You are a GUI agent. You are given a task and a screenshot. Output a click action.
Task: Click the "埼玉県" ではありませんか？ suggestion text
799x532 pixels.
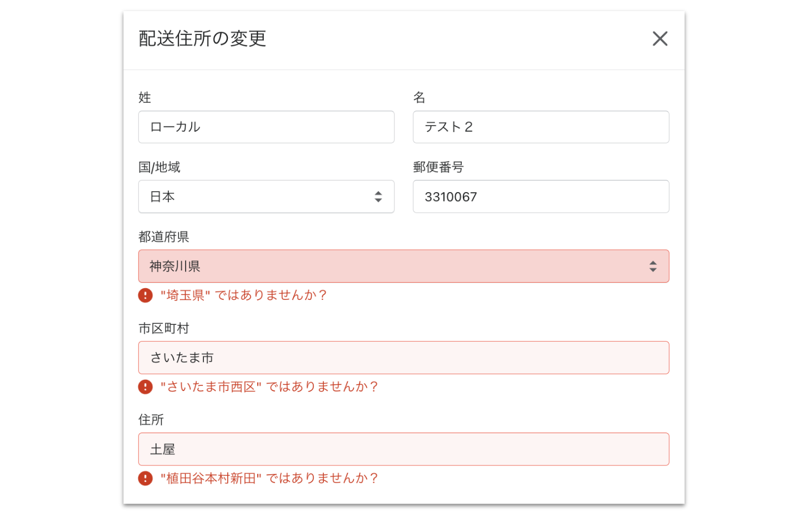(x=243, y=295)
